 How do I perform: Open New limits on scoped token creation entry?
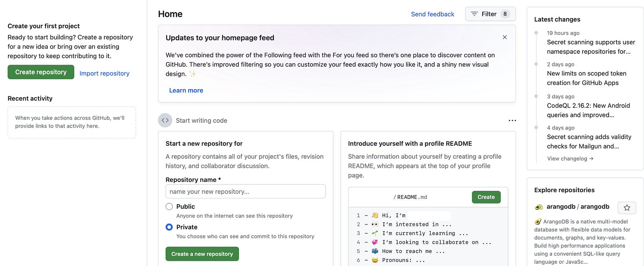(586, 78)
